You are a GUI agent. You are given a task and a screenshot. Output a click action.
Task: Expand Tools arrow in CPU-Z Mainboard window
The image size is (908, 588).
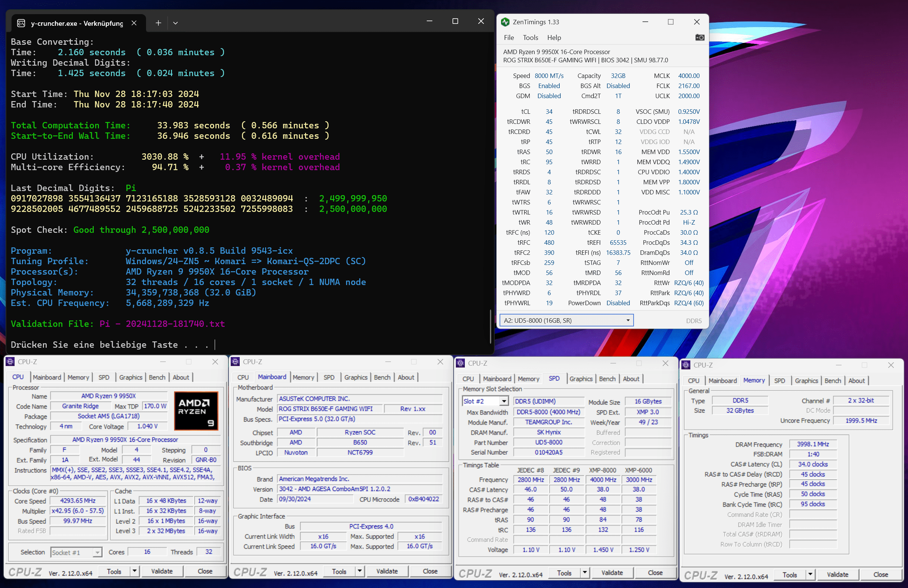[360, 571]
